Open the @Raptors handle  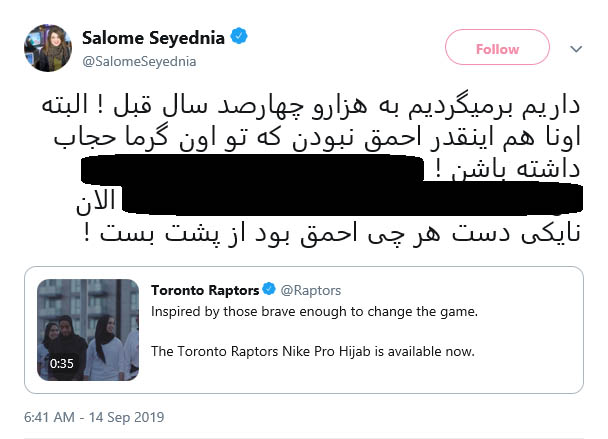(x=311, y=290)
